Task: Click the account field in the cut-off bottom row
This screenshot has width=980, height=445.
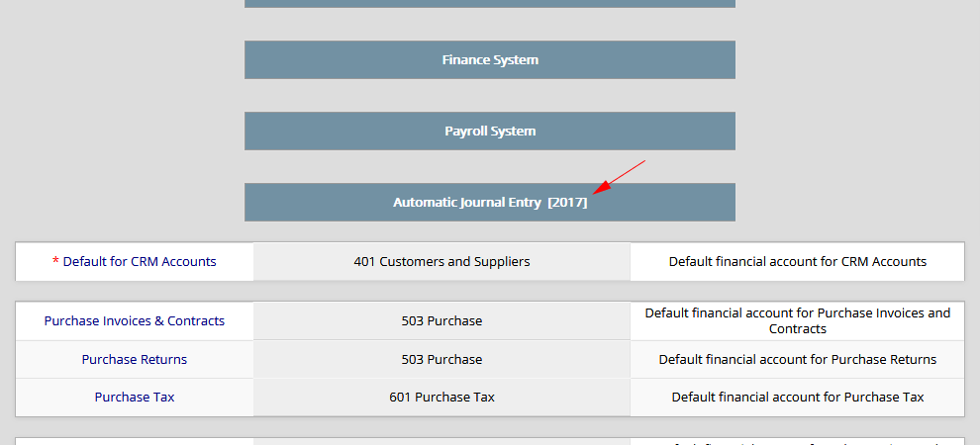Action: (x=441, y=441)
